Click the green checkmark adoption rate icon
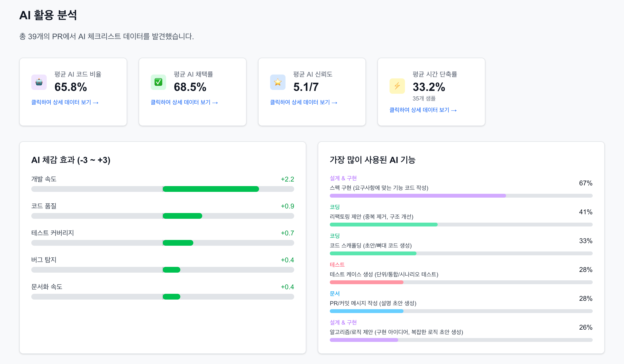 (x=158, y=82)
